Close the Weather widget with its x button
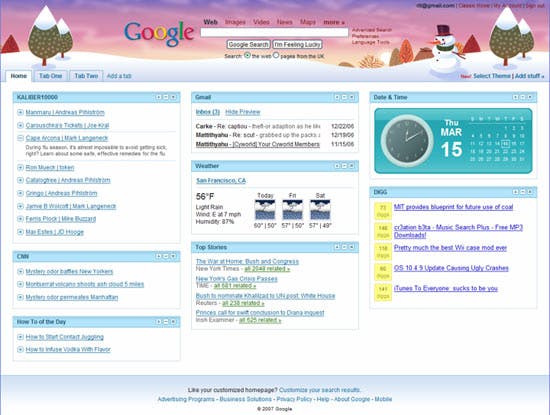The height and width of the screenshot is (415, 550). (351, 166)
